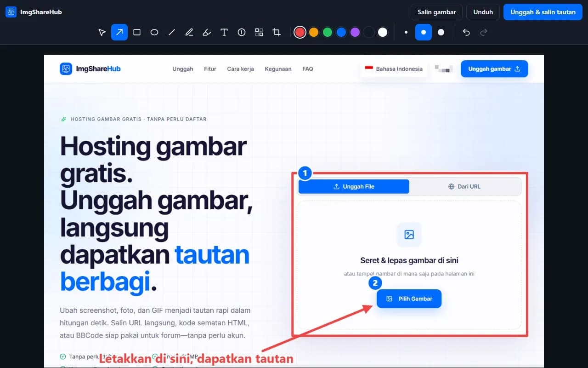588x368 pixels.
Task: Activate the crop tool
Action: (277, 32)
